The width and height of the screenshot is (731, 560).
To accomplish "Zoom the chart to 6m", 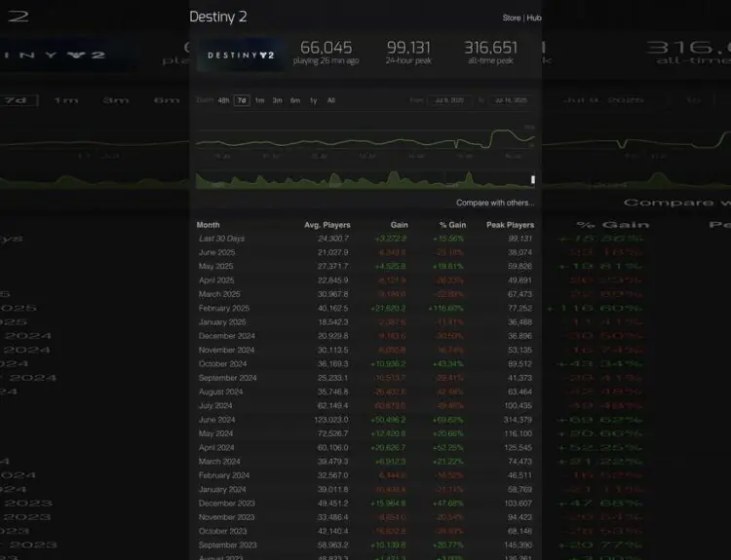I will (x=294, y=100).
